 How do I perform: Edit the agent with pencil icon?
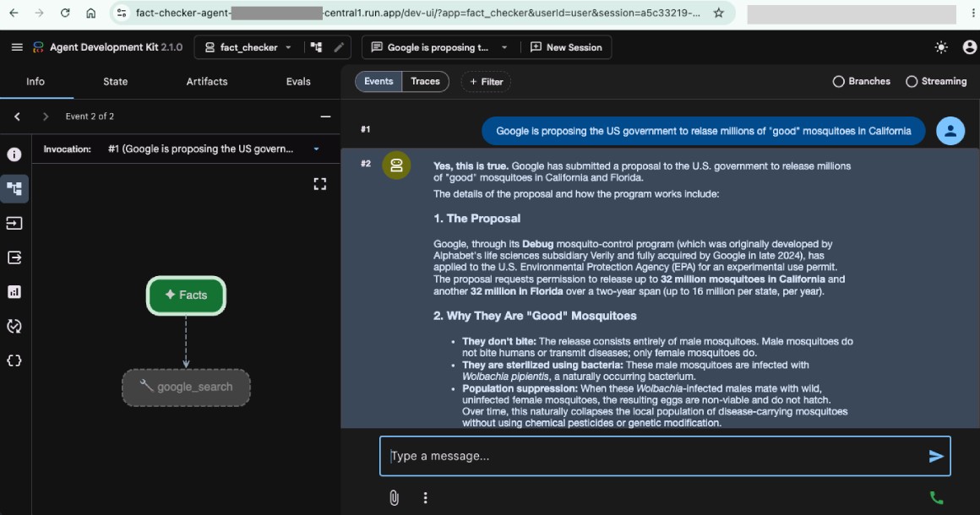point(339,47)
